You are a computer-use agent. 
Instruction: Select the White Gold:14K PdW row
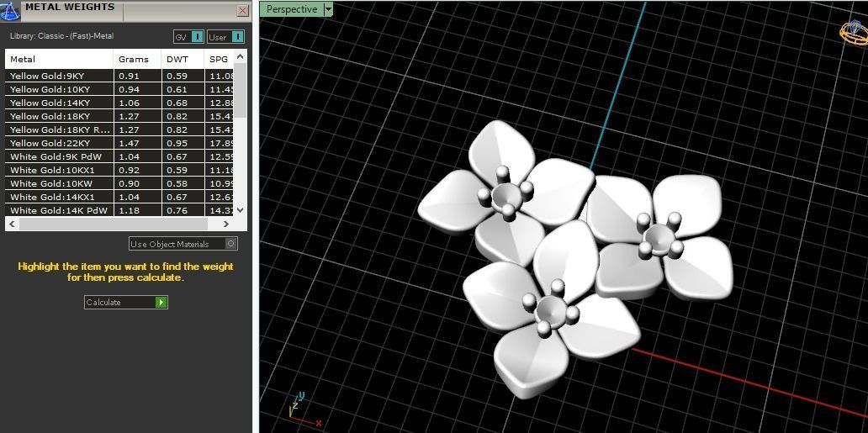[119, 210]
